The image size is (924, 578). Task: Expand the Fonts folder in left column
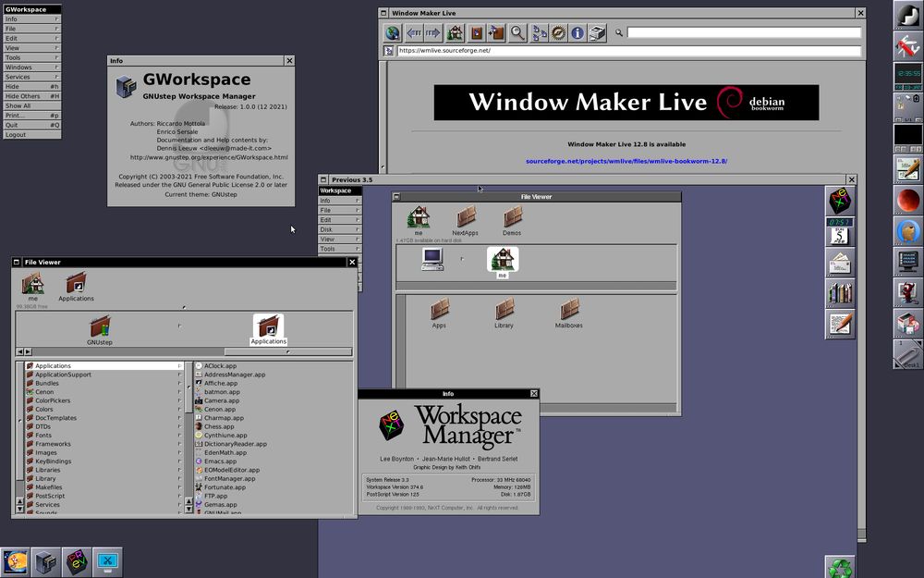[179, 436]
